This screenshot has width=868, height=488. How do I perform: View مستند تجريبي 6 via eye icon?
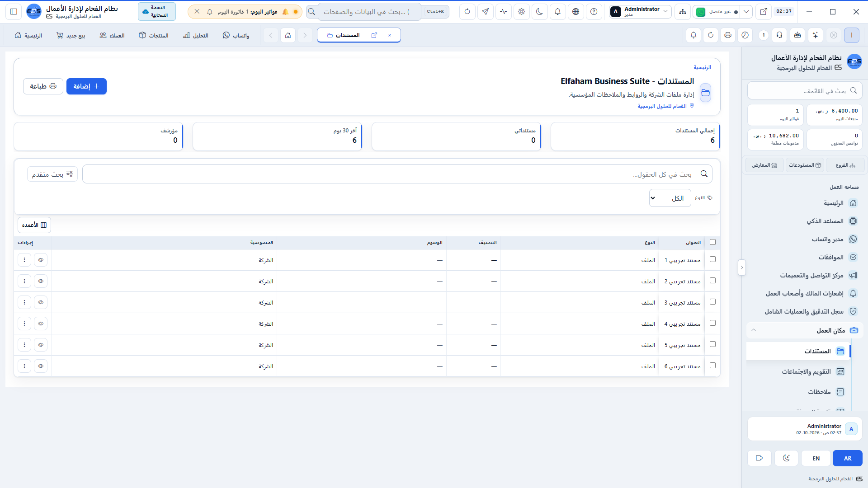click(41, 366)
